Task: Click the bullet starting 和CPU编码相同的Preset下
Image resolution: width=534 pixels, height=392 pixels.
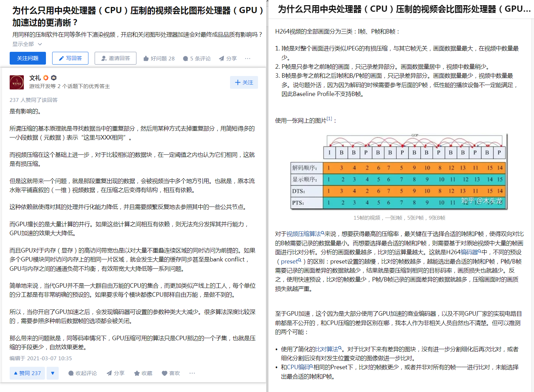Action: point(400,372)
